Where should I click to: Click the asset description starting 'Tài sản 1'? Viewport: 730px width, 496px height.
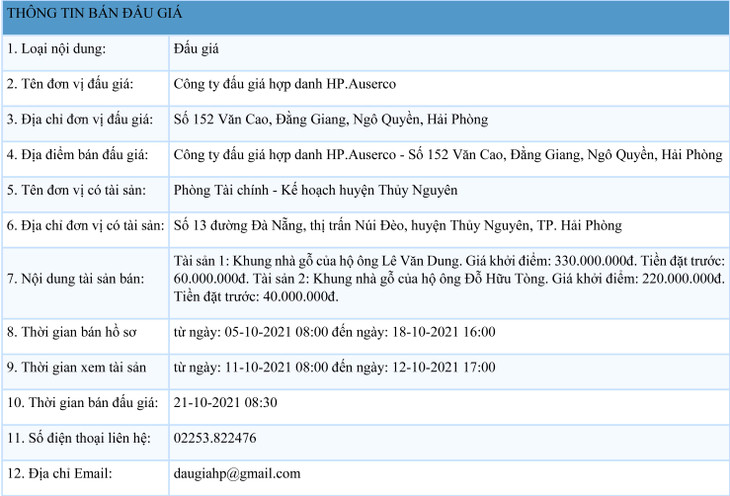click(x=448, y=278)
